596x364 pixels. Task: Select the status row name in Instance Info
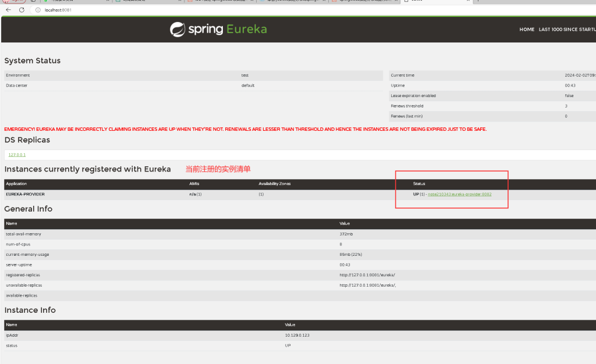click(12, 346)
